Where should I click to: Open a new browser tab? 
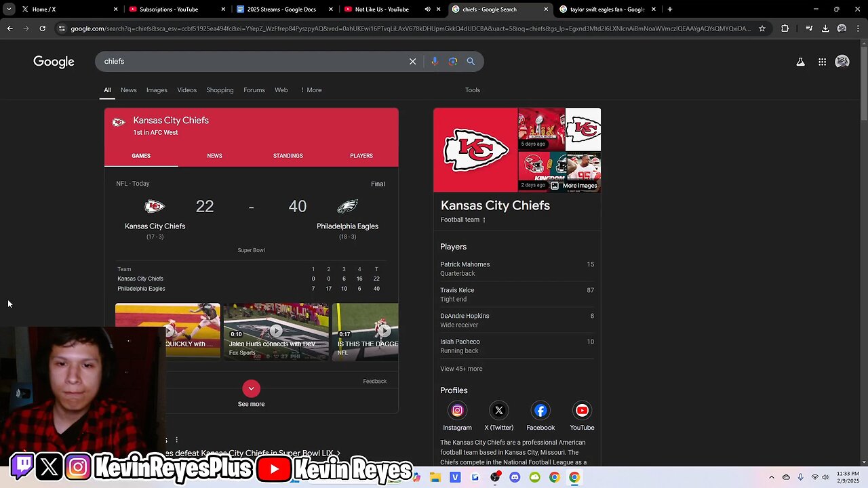(670, 9)
